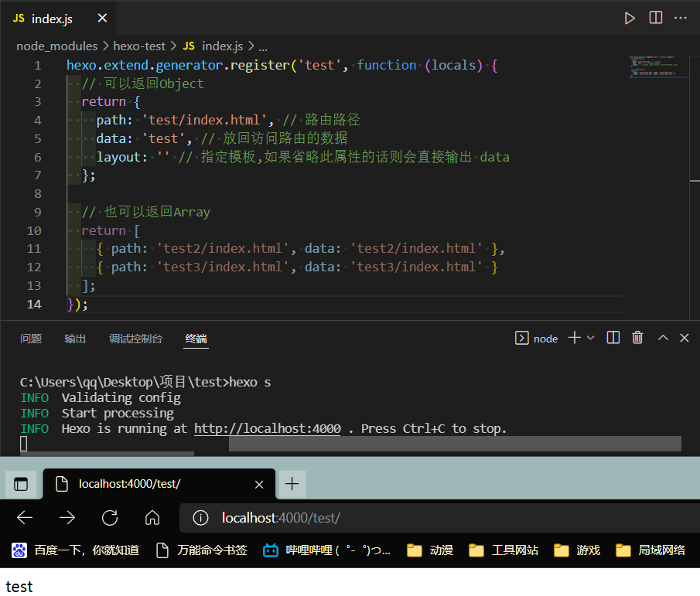This screenshot has width=700, height=596.
Task: Open a new browser tab
Action: [292, 484]
